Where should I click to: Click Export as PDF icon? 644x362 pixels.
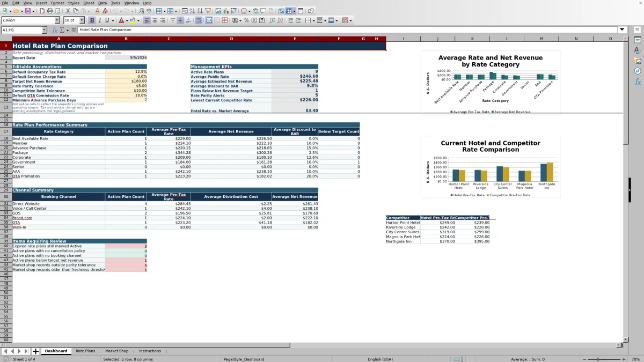tap(42, 11)
